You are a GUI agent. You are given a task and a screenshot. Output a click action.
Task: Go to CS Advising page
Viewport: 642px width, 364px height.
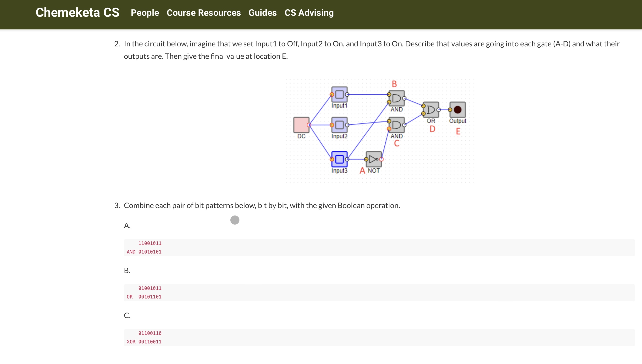309,13
